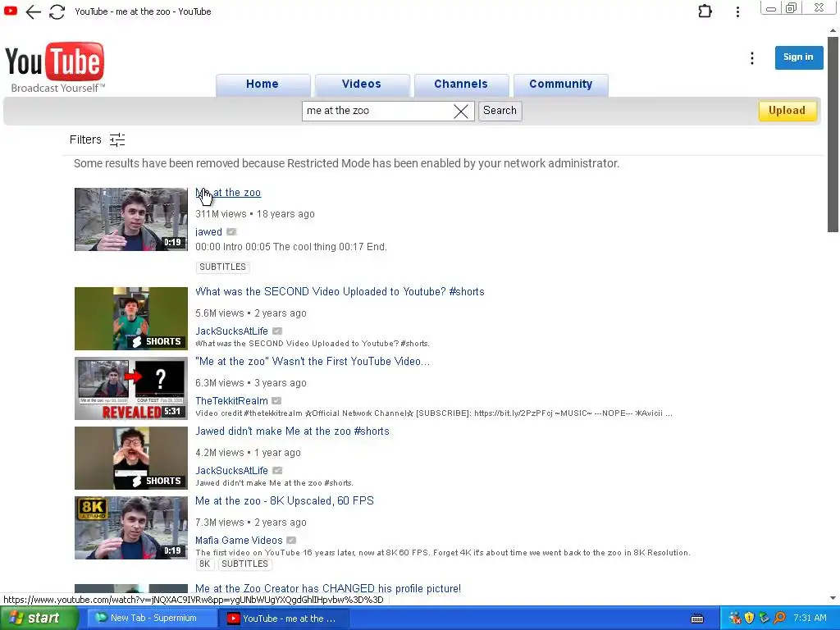Click the 7:31 AM taskbar clock
The height and width of the screenshot is (630, 840).
tap(810, 619)
